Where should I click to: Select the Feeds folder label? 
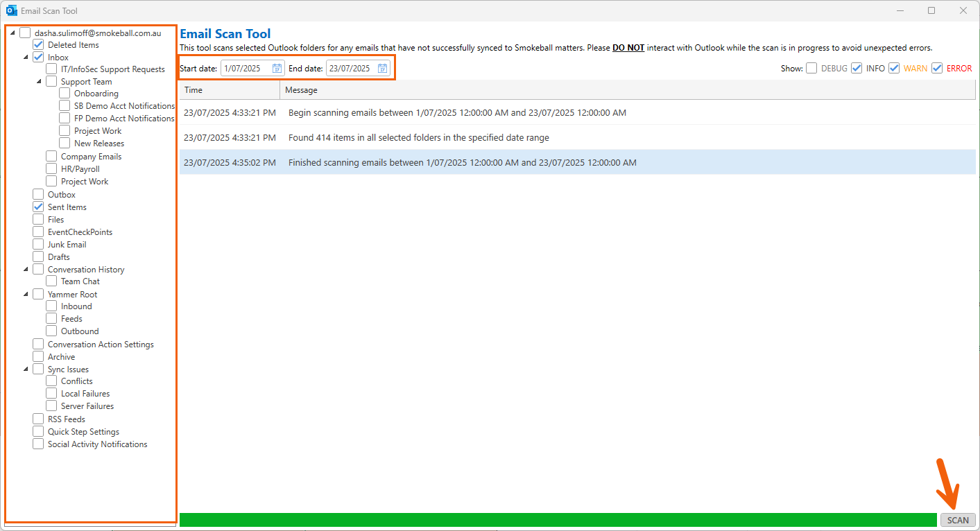(71, 319)
